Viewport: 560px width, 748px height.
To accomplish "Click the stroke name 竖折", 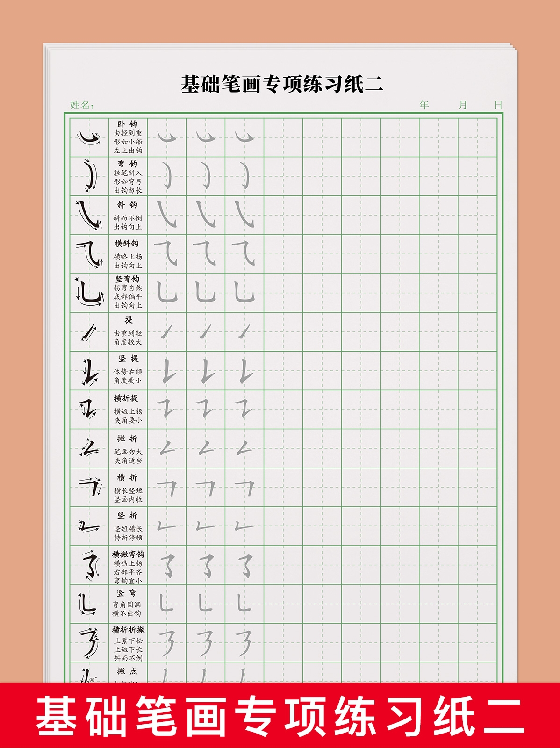I will click(x=127, y=516).
